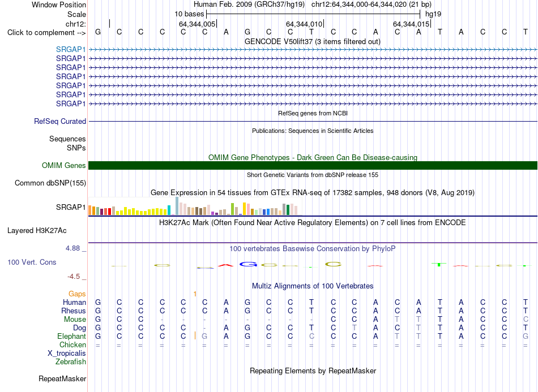
Task: Click the 64,344,015 position marker
Action: (411, 24)
